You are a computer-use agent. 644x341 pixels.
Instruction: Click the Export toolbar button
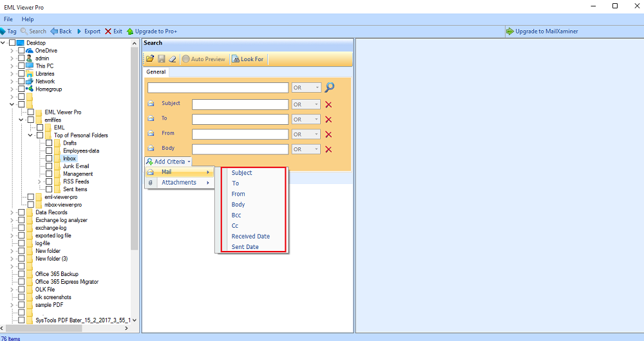point(88,31)
